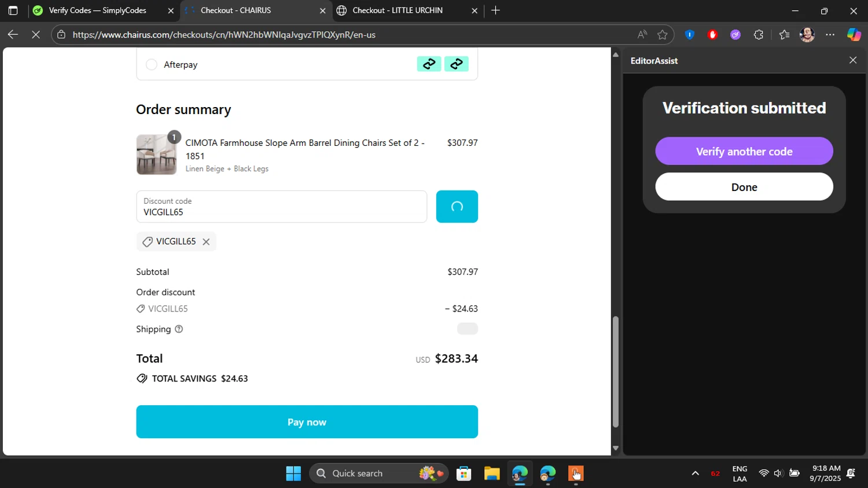Show hidden system tray icons
This screenshot has width=868, height=488.
coord(695,474)
